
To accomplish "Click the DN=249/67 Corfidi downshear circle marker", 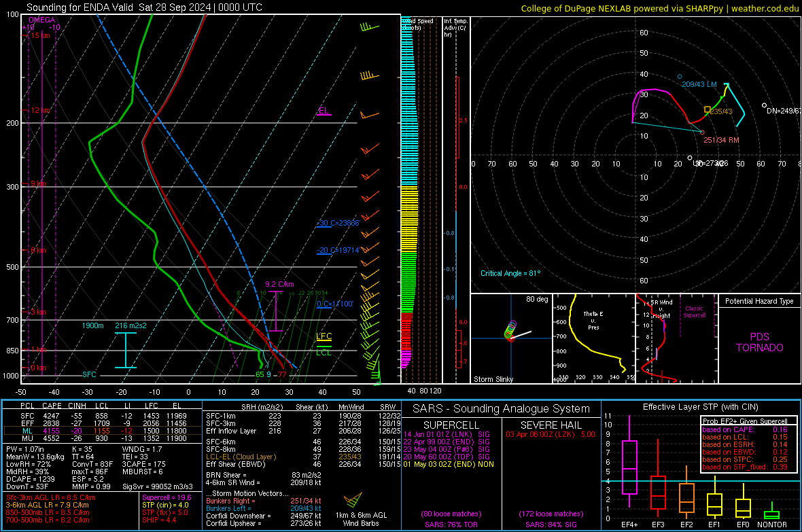I will click(764, 105).
